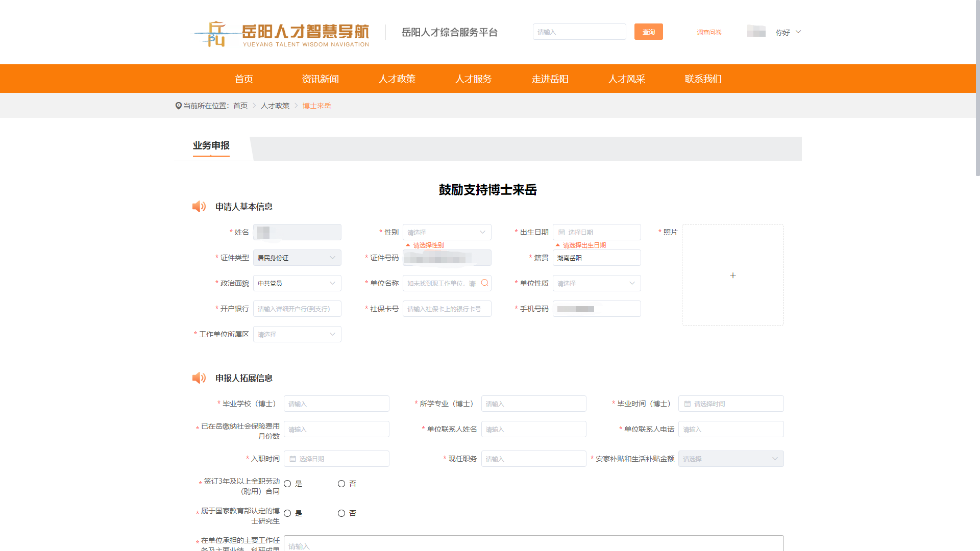Image resolution: width=980 pixels, height=551 pixels.
Task: Expand the 单位性质 dropdown
Action: coord(596,283)
